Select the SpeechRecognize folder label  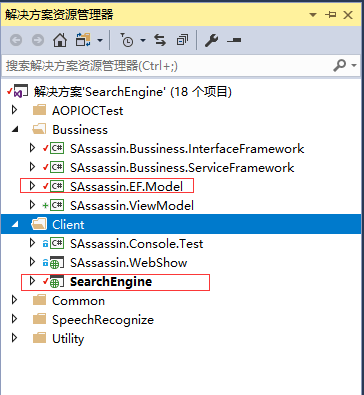pyautogui.click(x=103, y=320)
